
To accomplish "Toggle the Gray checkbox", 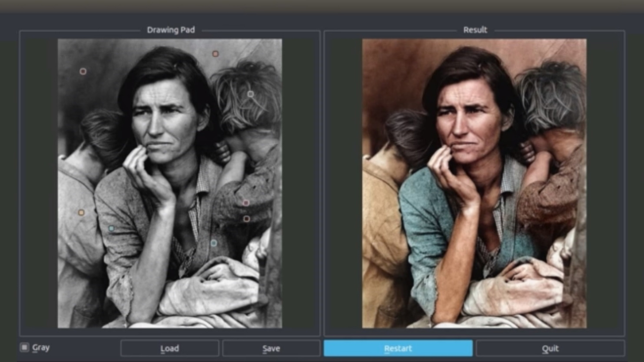I will point(24,347).
